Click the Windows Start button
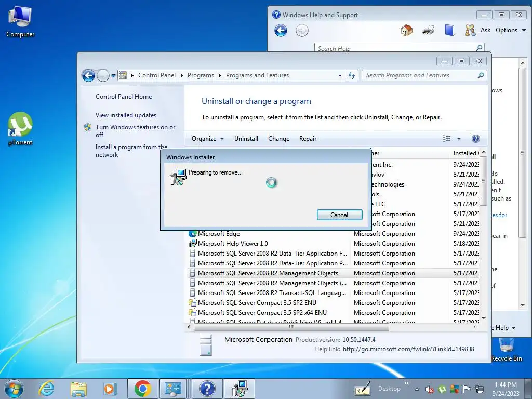Viewport: 532px width, 399px height. pyautogui.click(x=14, y=389)
